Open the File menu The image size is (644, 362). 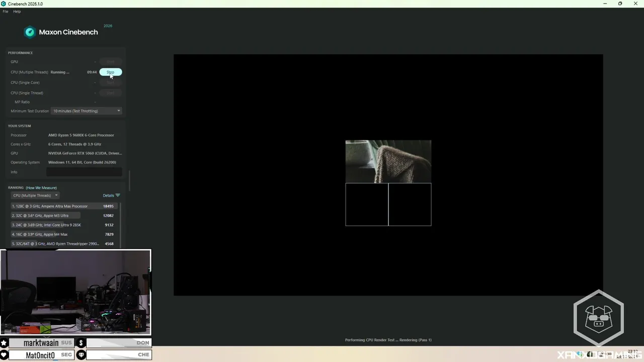pyautogui.click(x=6, y=12)
